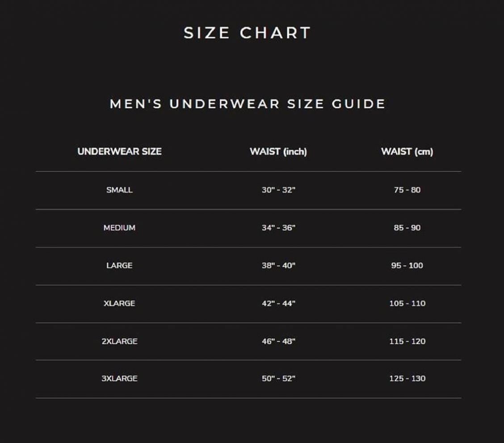504x443 pixels.
Task: Click the 42" - 44" waist value
Action: [x=278, y=303]
